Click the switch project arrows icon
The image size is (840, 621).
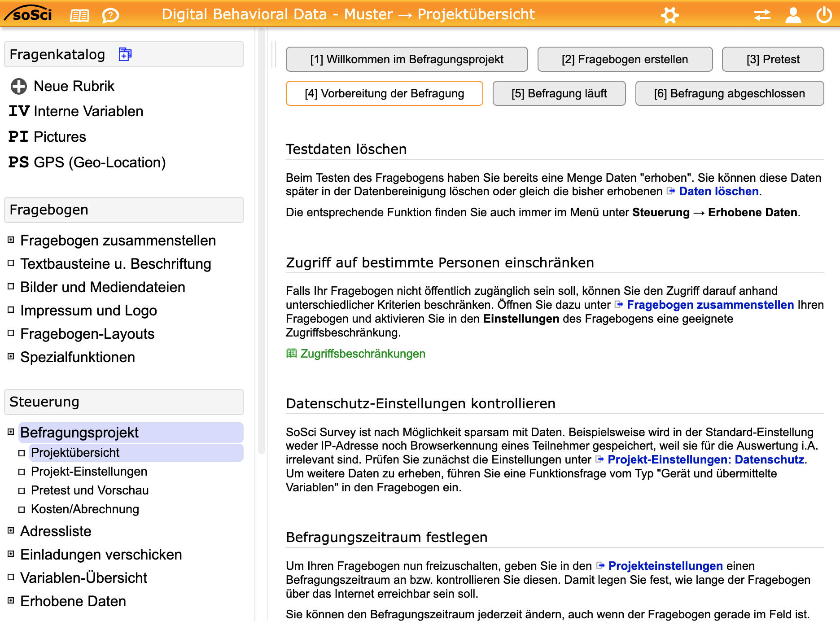click(762, 15)
